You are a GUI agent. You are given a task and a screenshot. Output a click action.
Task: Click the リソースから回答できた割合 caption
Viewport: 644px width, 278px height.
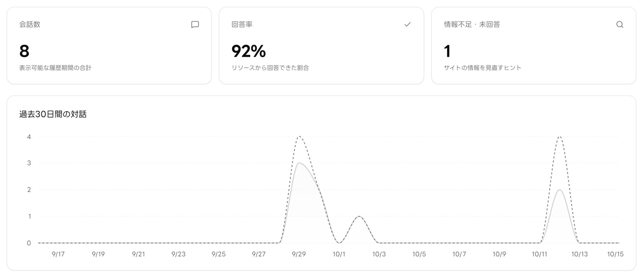click(270, 68)
